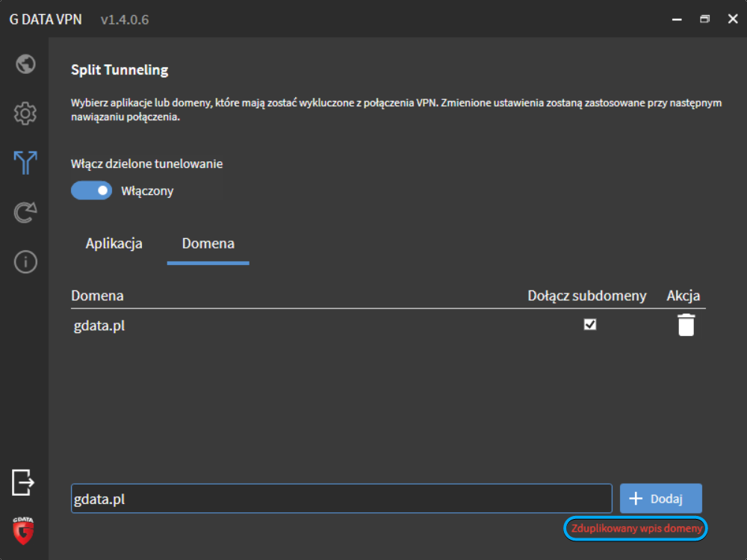
Task: Turn off the Włączony split tunneling switch
Action: click(91, 190)
